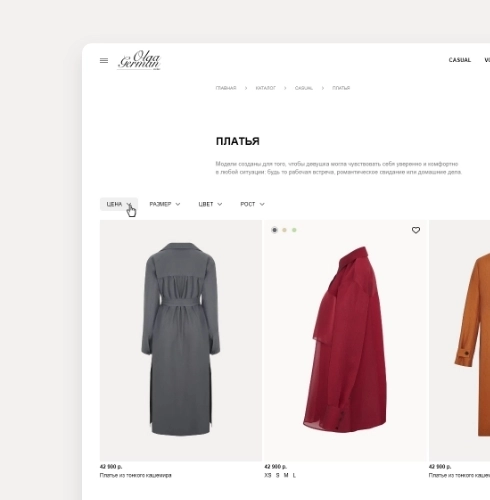Go to Каталог breadcrumb link

click(x=266, y=88)
